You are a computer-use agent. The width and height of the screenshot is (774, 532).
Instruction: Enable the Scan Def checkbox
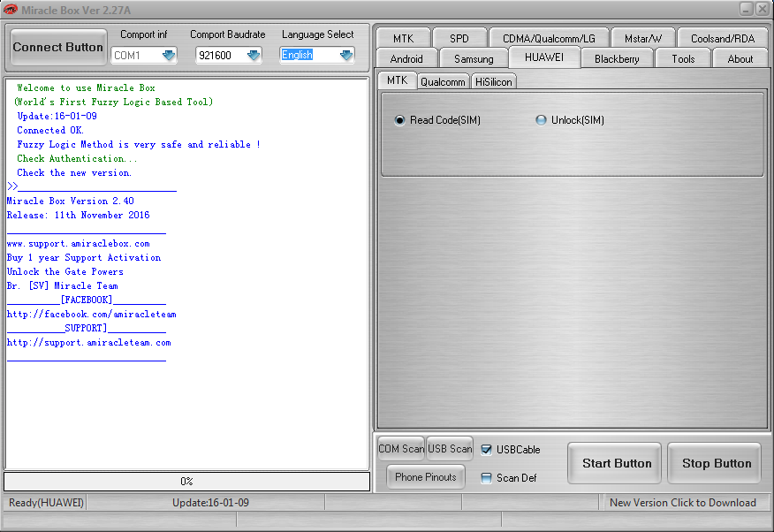486,478
